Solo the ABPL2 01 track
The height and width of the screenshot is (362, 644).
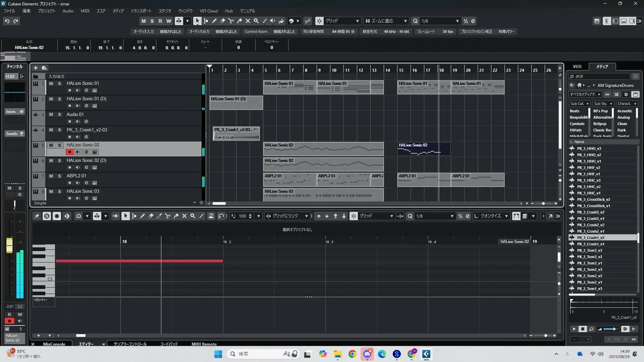pos(59,176)
